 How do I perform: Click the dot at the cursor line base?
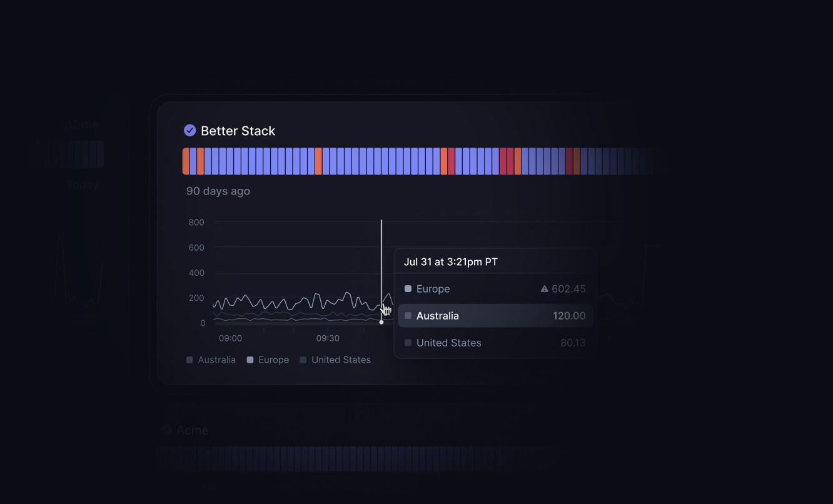tap(381, 322)
